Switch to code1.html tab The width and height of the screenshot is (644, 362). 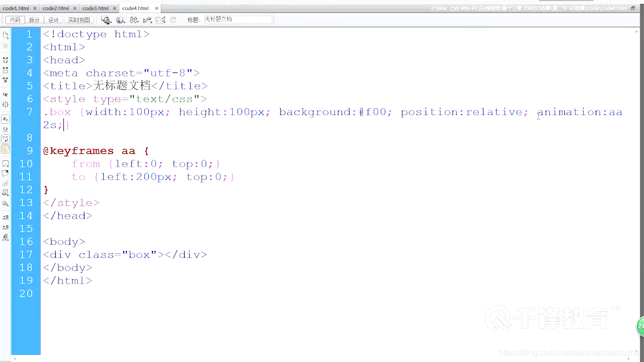click(16, 8)
